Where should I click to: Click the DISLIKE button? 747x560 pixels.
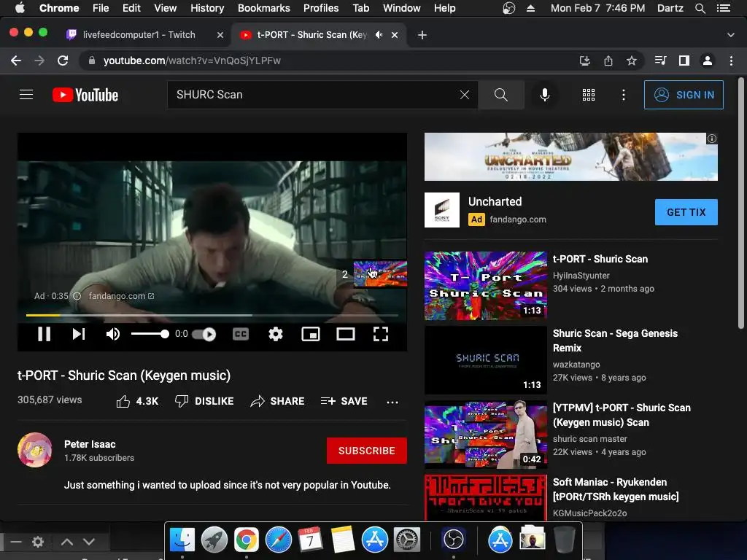tap(204, 402)
